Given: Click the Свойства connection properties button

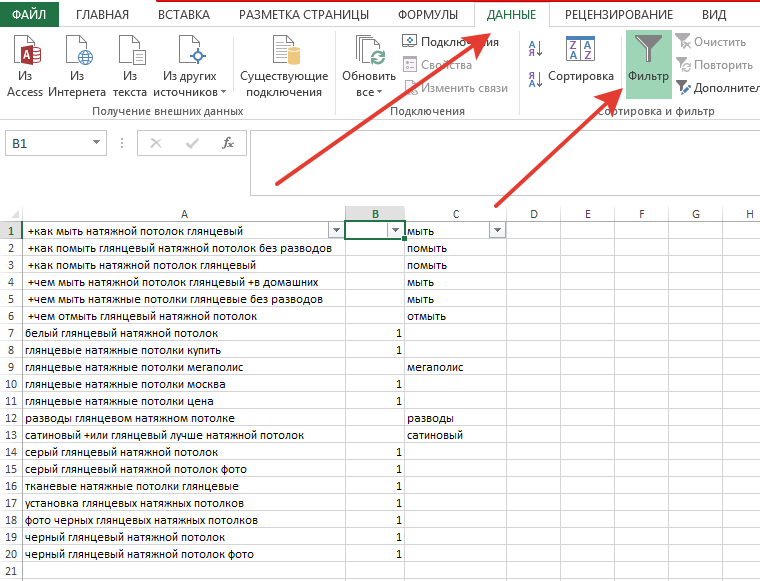Looking at the screenshot, I should [437, 65].
